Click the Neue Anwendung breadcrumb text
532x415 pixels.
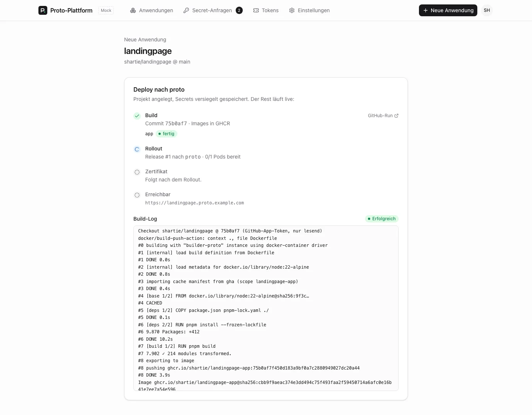point(145,40)
